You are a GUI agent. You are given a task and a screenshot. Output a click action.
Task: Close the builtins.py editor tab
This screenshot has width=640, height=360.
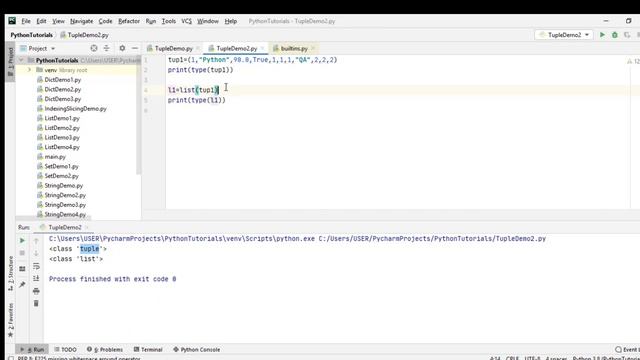tap(313, 49)
